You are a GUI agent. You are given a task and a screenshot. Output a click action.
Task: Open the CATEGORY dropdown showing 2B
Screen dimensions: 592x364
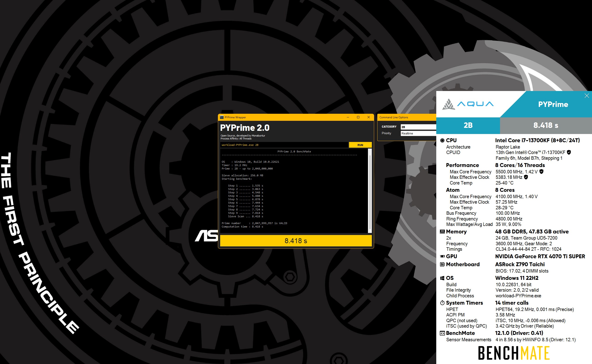(x=418, y=127)
